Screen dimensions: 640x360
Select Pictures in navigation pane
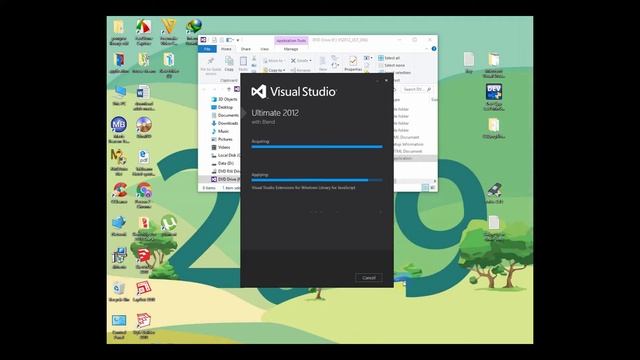[222, 139]
